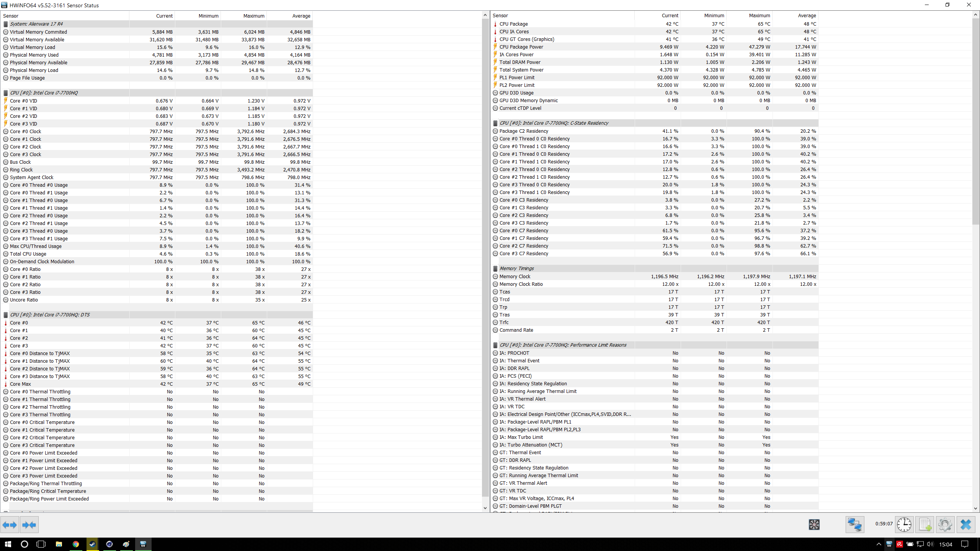This screenshot has height=551, width=980.
Task: Open Steam from the taskbar
Action: 92,544
